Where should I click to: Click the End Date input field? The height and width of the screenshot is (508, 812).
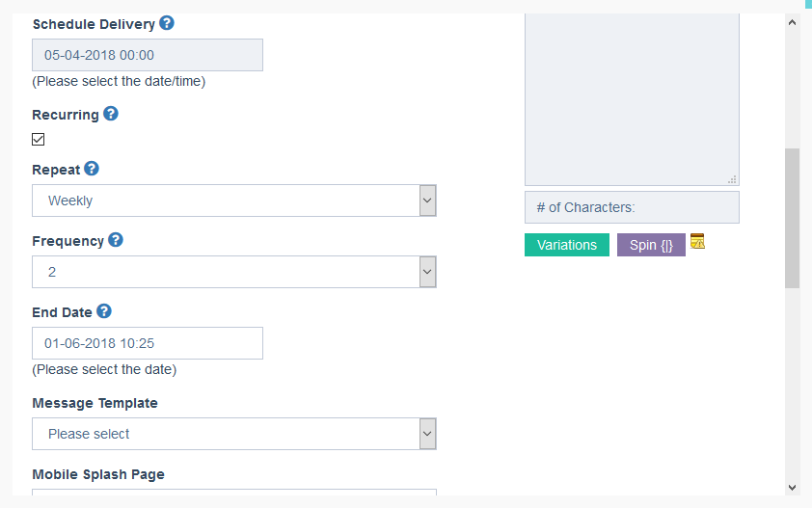148,343
